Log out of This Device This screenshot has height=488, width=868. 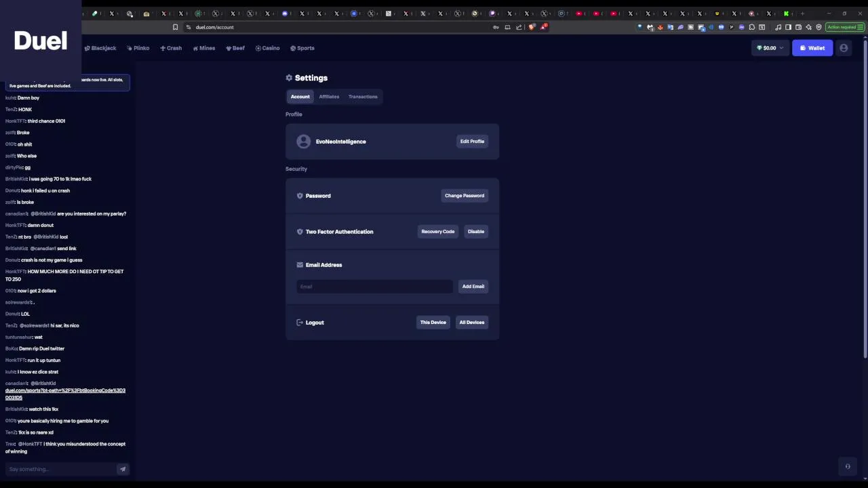tap(433, 322)
